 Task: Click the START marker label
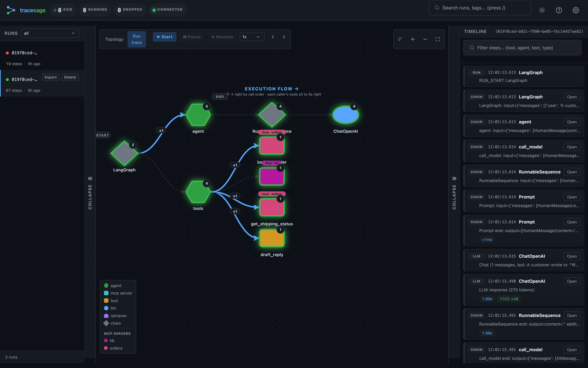point(103,135)
